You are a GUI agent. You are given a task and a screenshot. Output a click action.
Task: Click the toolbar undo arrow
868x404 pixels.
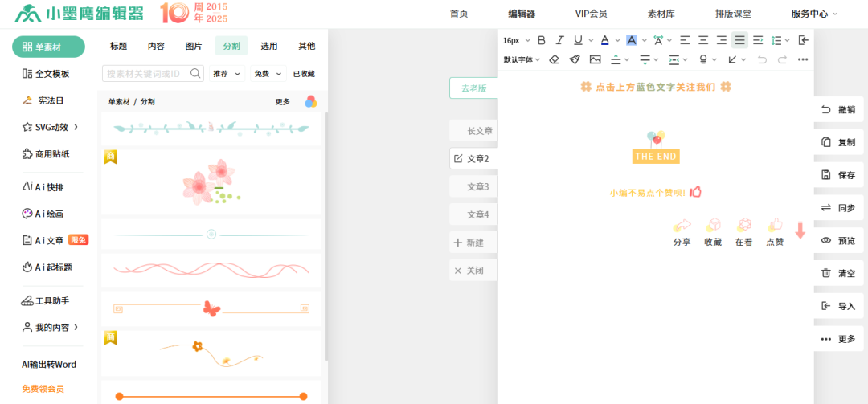point(762,59)
